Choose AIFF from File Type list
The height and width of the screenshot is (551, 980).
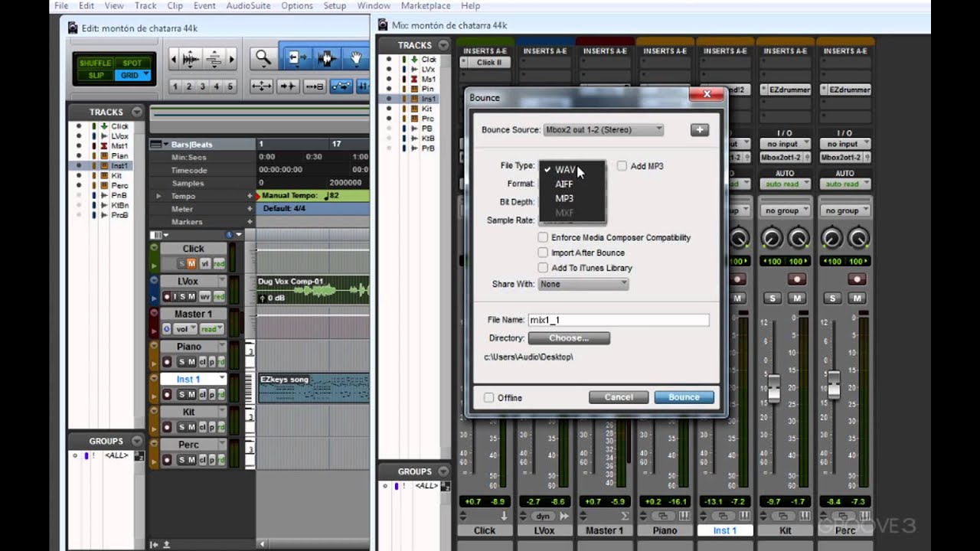click(x=564, y=184)
